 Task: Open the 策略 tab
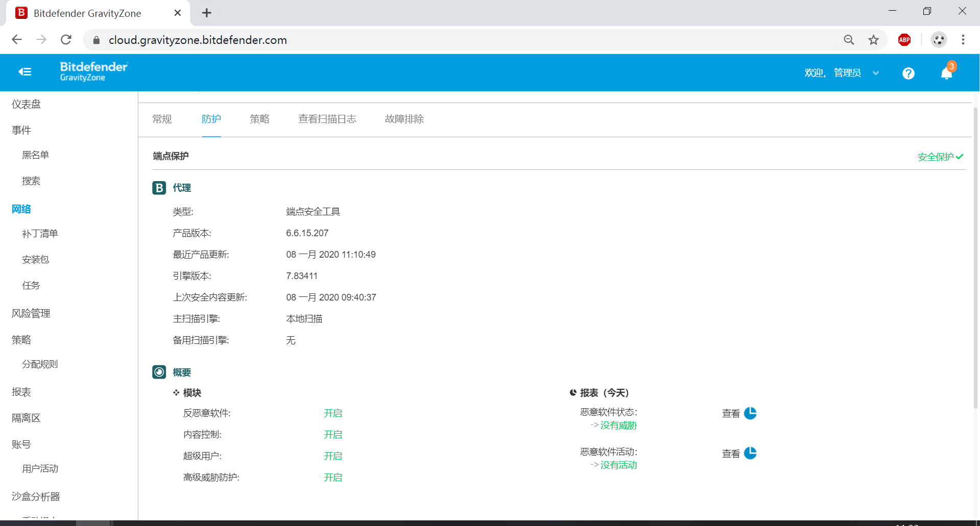click(259, 119)
